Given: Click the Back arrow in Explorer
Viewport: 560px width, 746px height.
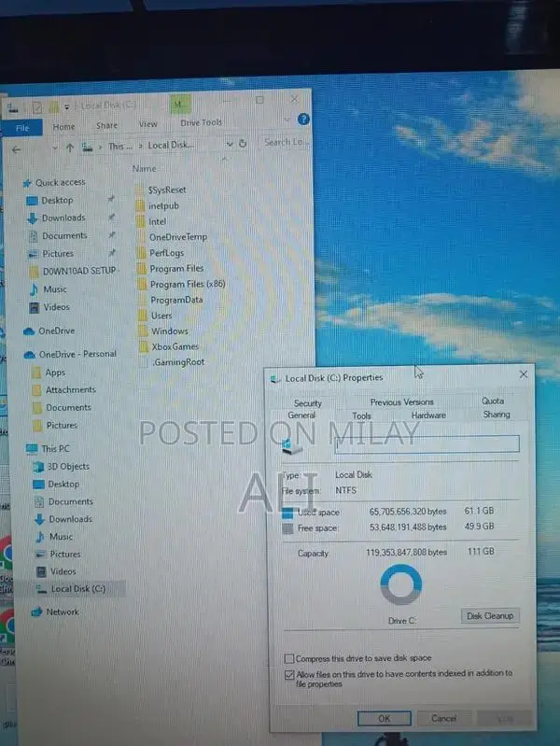Looking at the screenshot, I should pyautogui.click(x=16, y=147).
